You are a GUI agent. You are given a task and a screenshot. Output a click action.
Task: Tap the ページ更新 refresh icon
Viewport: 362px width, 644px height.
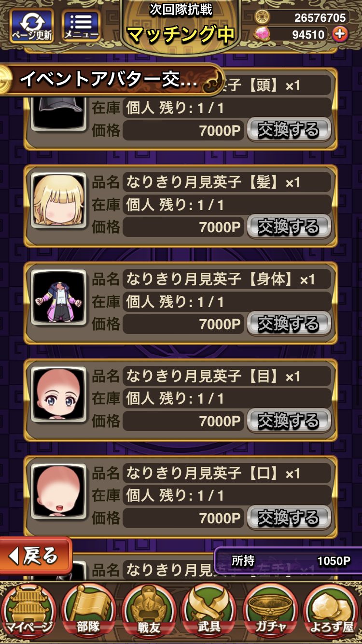coord(32,26)
